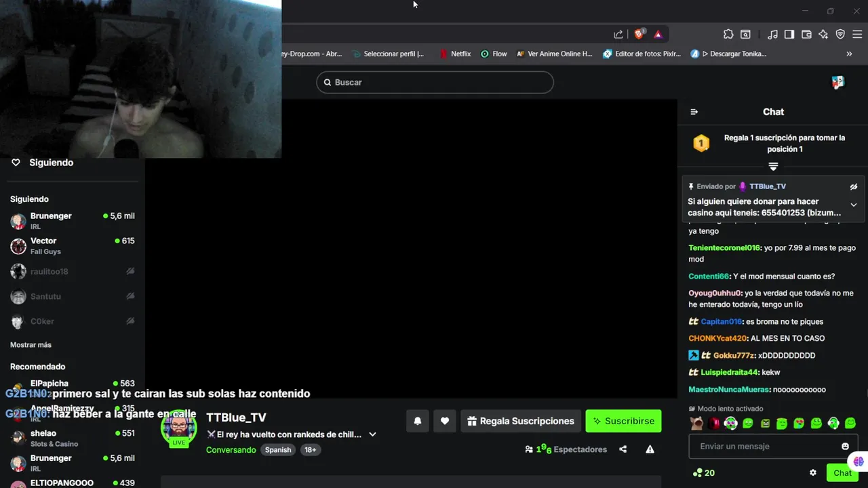Open CHONKYcat420 chat username
868x488 pixels.
[717, 338]
